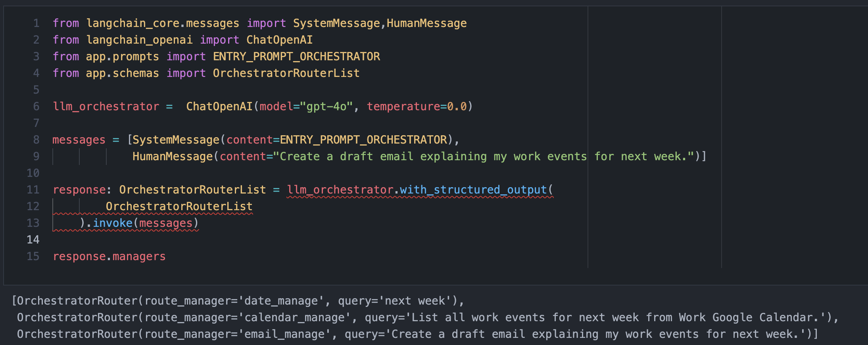Click ENTRY_PROMPT_ORCHESTRATOR in the line 3 import
The height and width of the screenshot is (345, 868).
pos(296,57)
